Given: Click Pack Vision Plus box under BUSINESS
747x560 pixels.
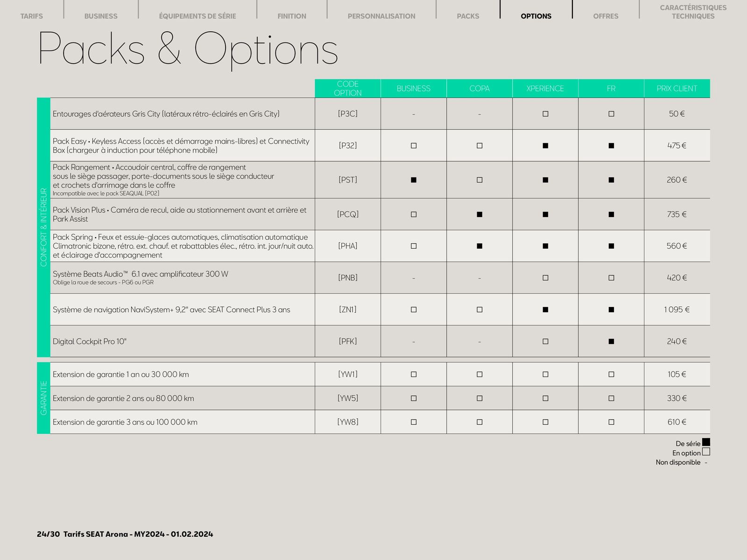Looking at the screenshot, I should click(414, 215).
